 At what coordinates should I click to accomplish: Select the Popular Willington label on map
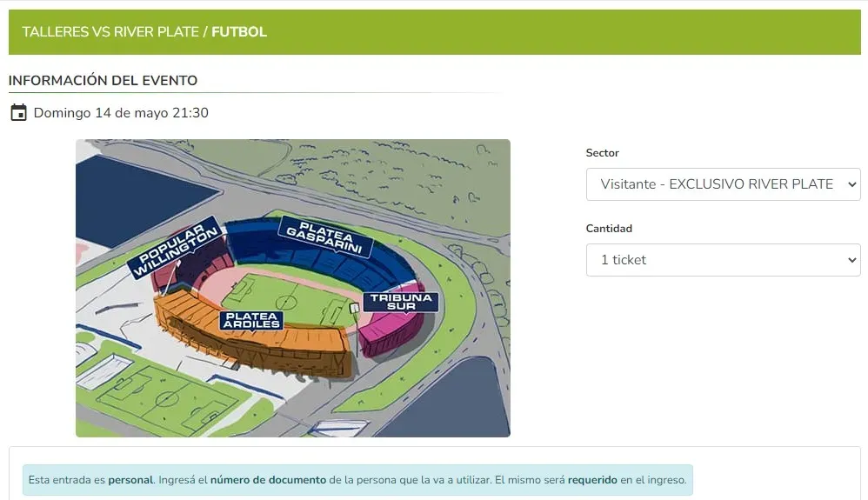[176, 249]
